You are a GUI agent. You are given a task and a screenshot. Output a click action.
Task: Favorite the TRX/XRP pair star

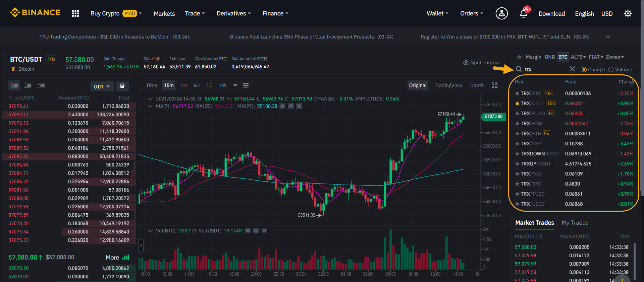click(517, 144)
